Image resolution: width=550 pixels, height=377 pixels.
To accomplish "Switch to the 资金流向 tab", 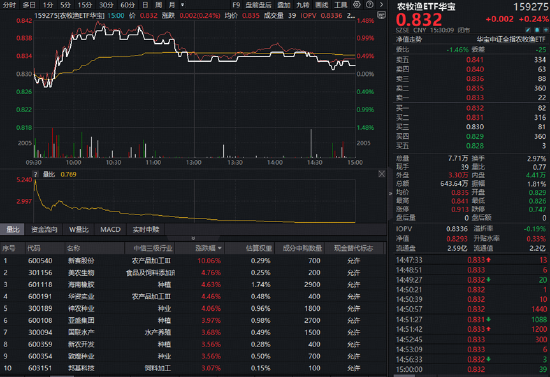I will tap(44, 230).
